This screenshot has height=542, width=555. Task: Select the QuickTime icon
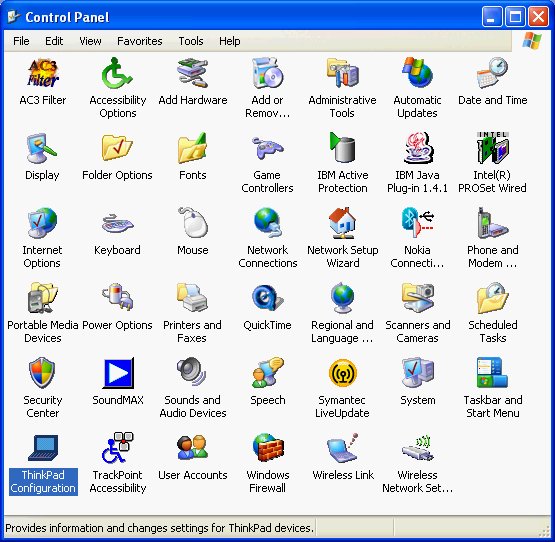267,298
